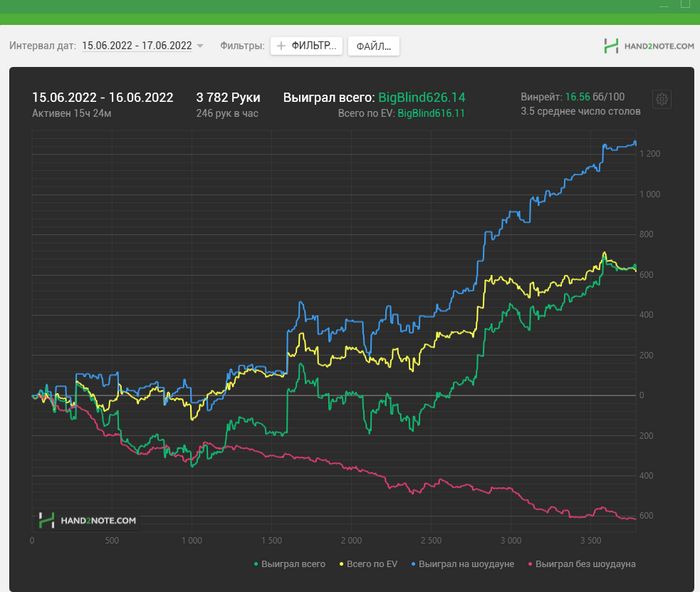Open the date interval dropdown arrow
700x592 pixels.
pyautogui.click(x=200, y=46)
